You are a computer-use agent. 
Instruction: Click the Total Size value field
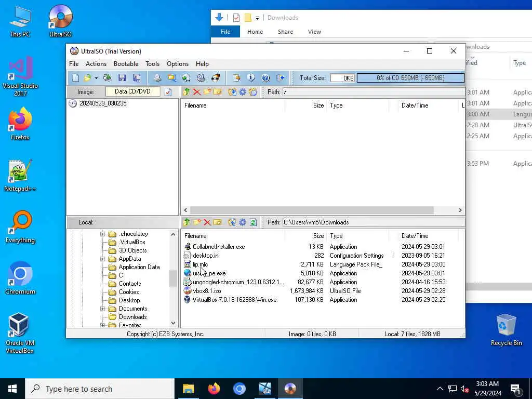[x=342, y=78]
